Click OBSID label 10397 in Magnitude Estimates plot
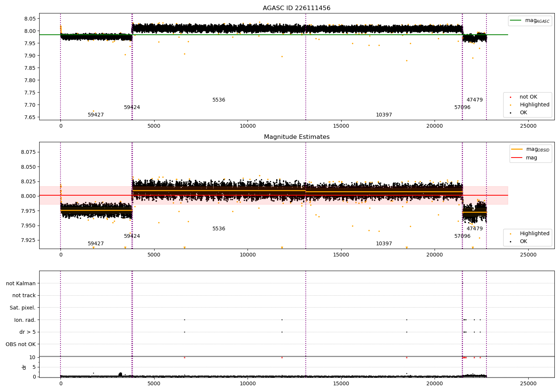The width and height of the screenshot is (560, 392). 384,244
